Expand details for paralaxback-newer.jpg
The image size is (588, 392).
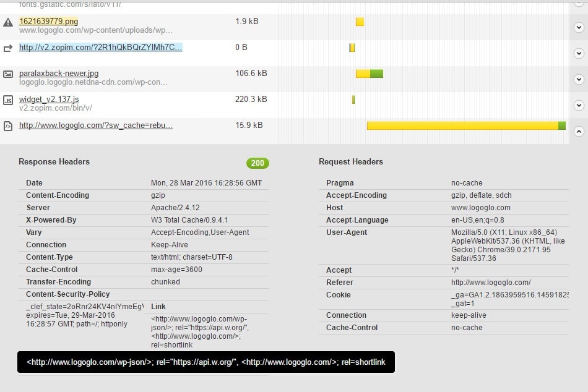[579, 79]
